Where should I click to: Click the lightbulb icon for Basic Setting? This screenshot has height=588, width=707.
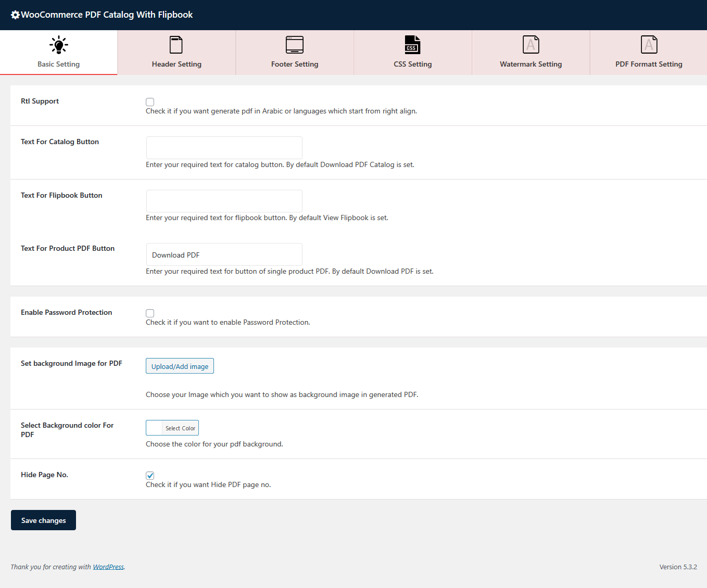point(59,45)
